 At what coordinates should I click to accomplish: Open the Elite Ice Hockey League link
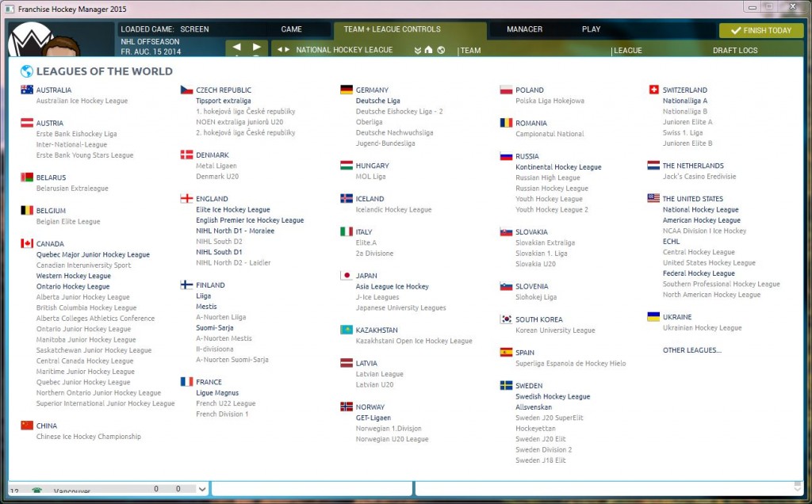pos(232,209)
